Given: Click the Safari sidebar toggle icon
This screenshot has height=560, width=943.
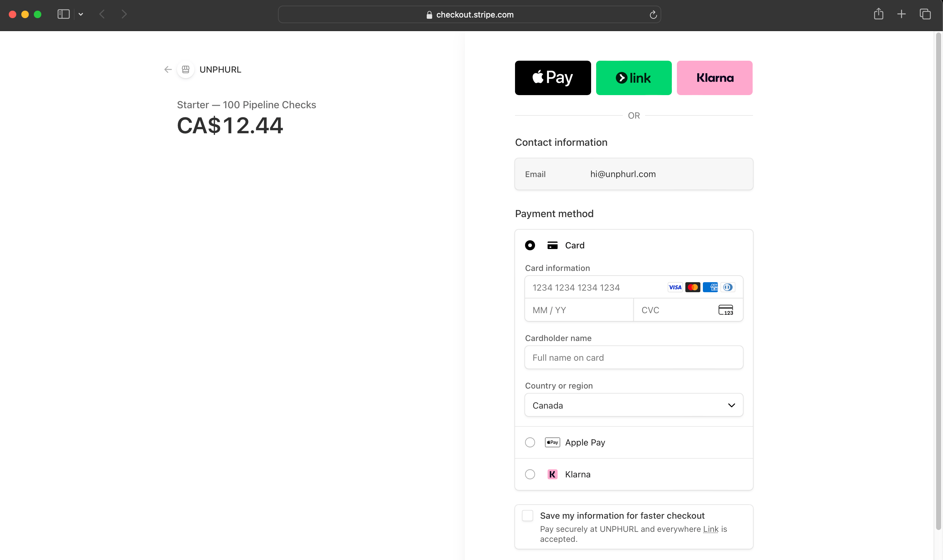Looking at the screenshot, I should tap(64, 14).
